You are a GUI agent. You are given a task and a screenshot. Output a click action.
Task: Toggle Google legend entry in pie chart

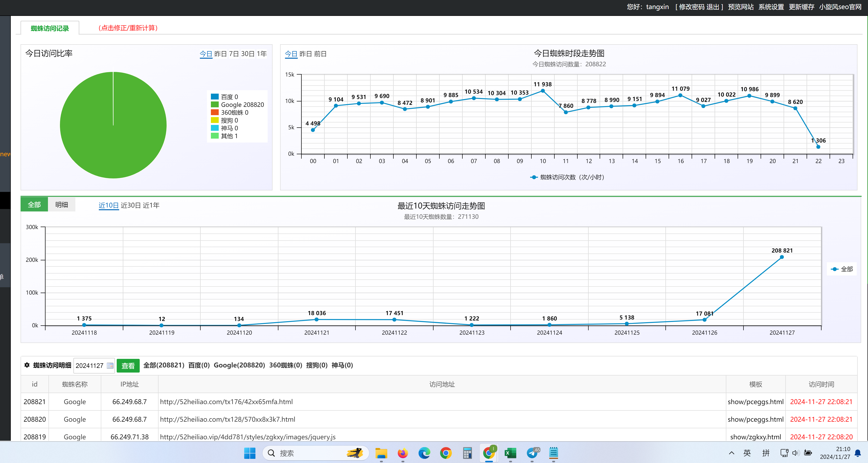coord(242,105)
